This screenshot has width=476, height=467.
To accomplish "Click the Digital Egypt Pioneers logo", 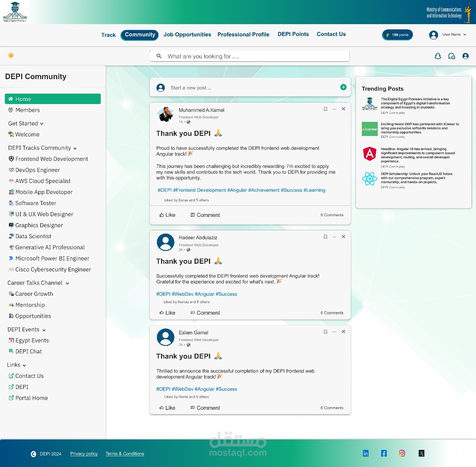I will (15, 12).
